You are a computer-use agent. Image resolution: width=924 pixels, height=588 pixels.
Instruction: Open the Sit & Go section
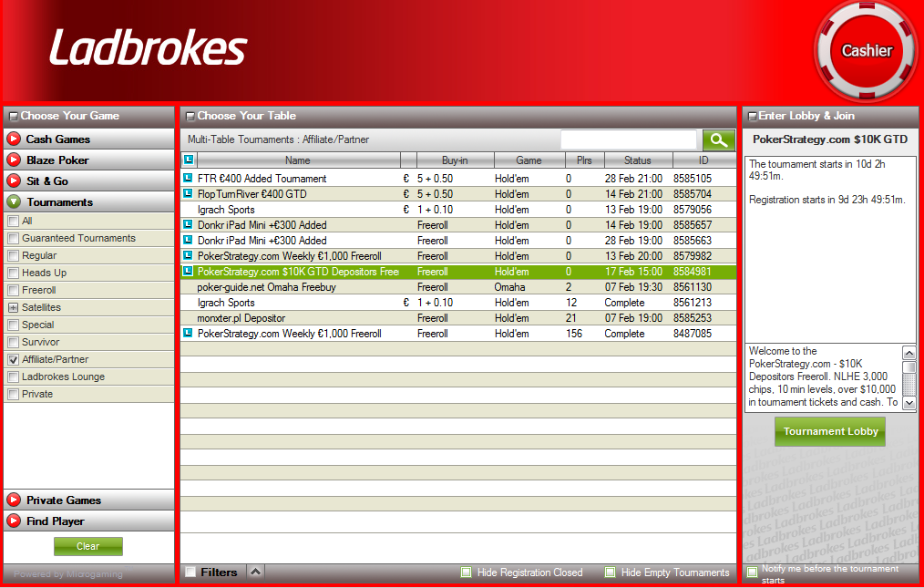coord(89,181)
